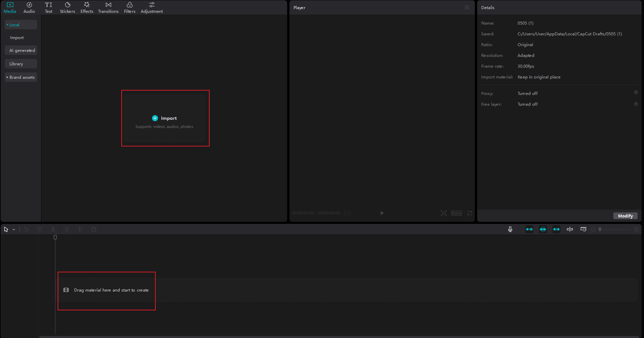Image resolution: width=644 pixels, height=338 pixels.
Task: Toggle auto snapping in timeline toolbar
Action: [x=543, y=229]
